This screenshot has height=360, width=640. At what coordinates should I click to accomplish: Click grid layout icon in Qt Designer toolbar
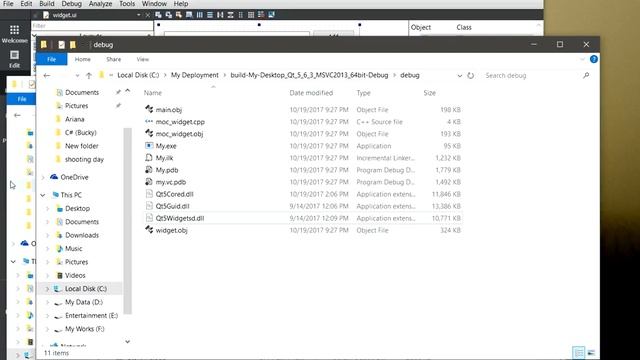click(x=251, y=15)
